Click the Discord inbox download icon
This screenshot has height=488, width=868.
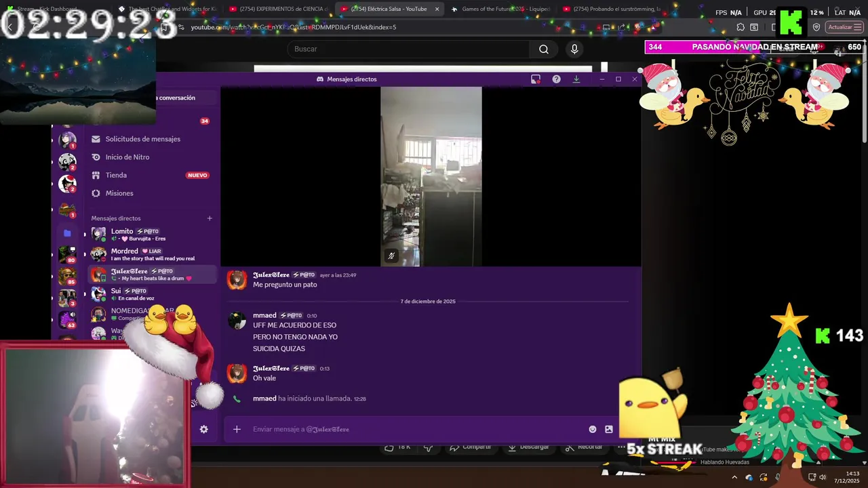click(576, 79)
